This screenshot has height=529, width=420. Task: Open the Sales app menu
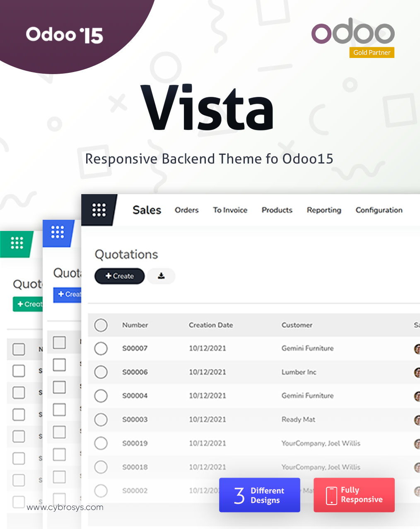pos(147,210)
